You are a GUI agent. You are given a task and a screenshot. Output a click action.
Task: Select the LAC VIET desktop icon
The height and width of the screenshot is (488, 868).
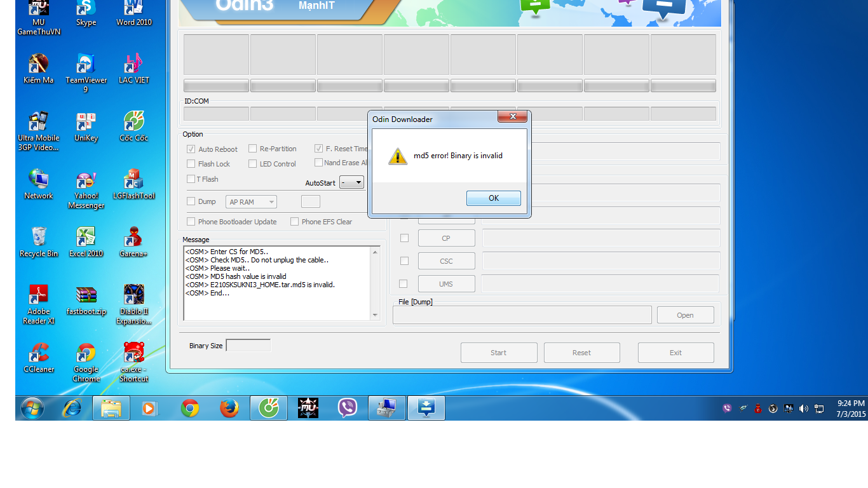134,69
